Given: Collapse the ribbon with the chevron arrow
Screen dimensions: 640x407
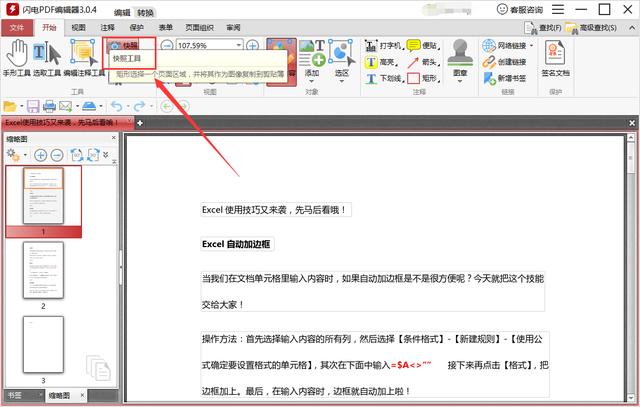Looking at the screenshot, I should (632, 28).
